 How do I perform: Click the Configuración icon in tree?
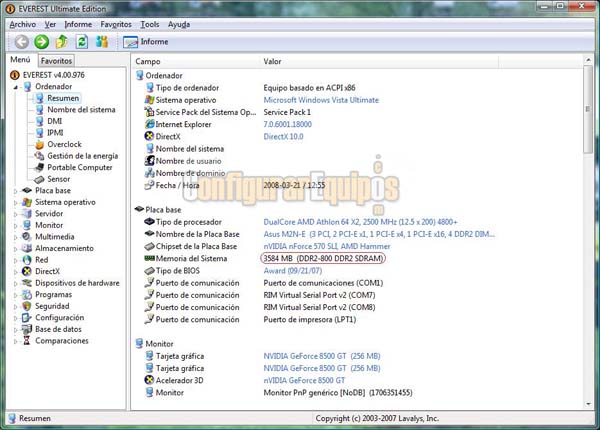27,318
